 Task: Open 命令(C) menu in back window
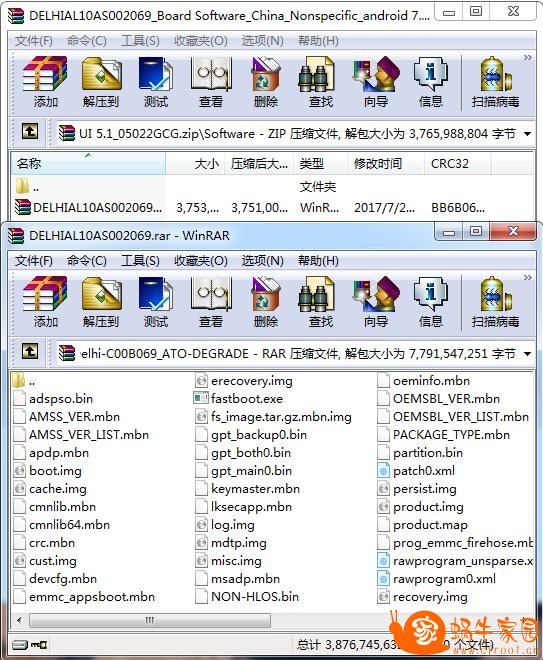click(x=87, y=41)
